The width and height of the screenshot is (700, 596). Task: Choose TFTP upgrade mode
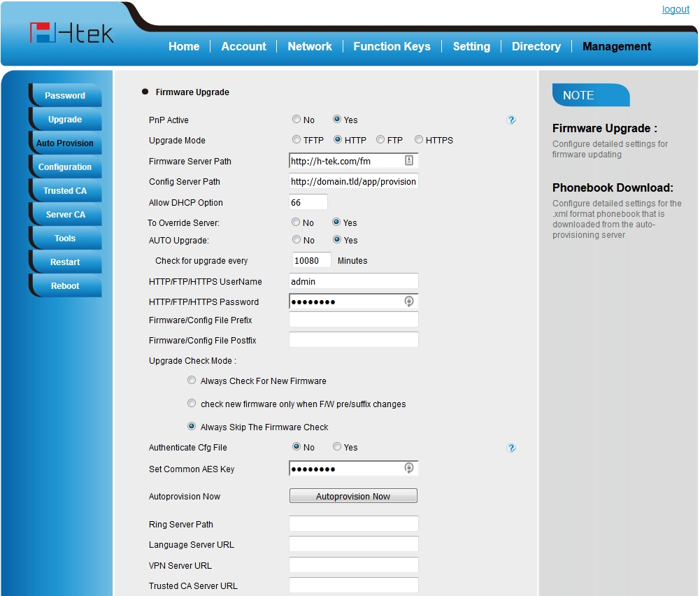point(297,140)
